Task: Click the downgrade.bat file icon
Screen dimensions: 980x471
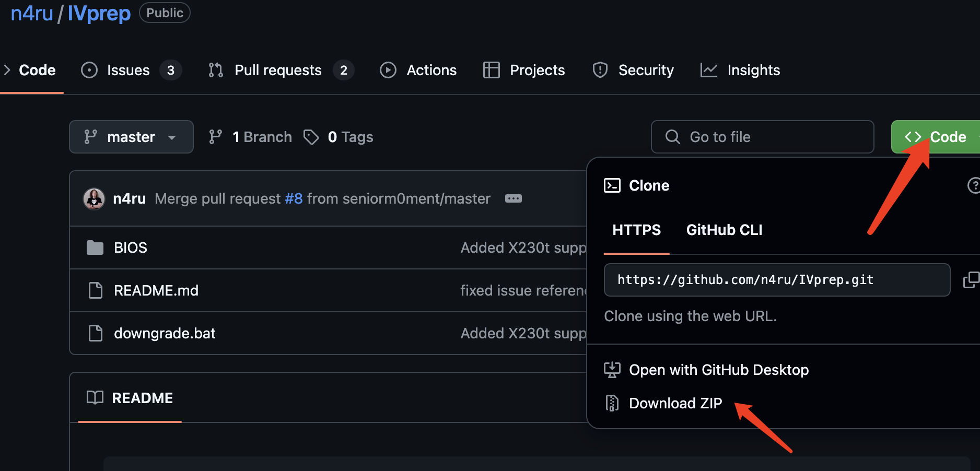Action: 96,333
